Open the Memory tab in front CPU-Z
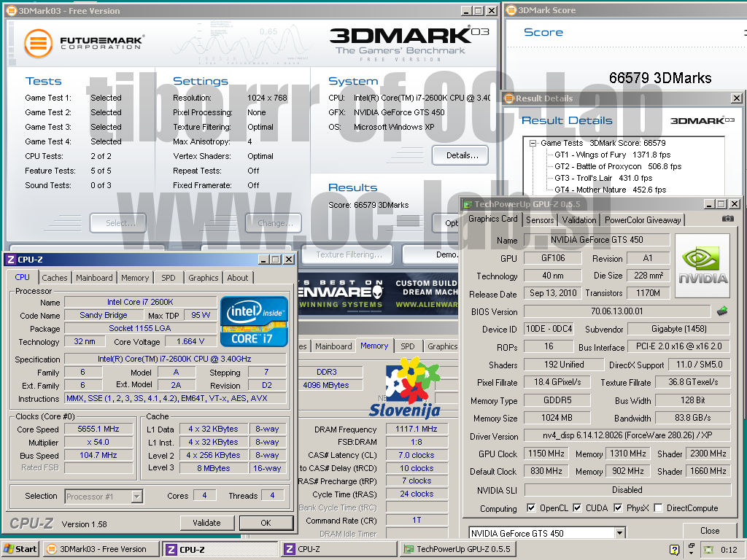The image size is (747, 560). pyautogui.click(x=135, y=278)
